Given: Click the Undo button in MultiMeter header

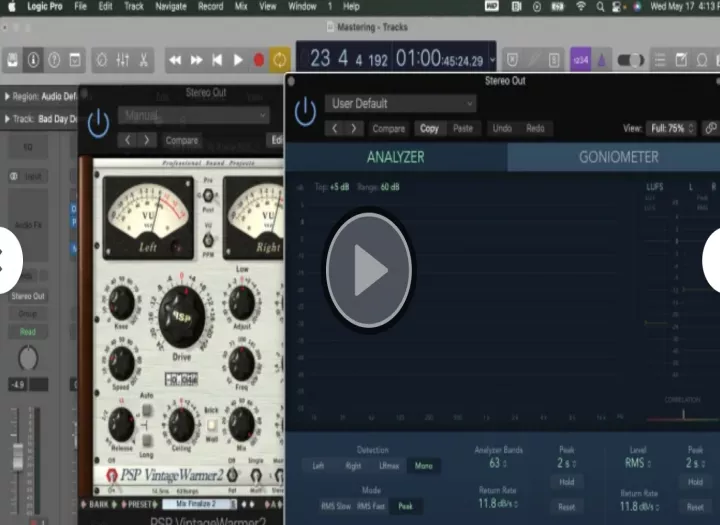Looking at the screenshot, I should [x=502, y=129].
